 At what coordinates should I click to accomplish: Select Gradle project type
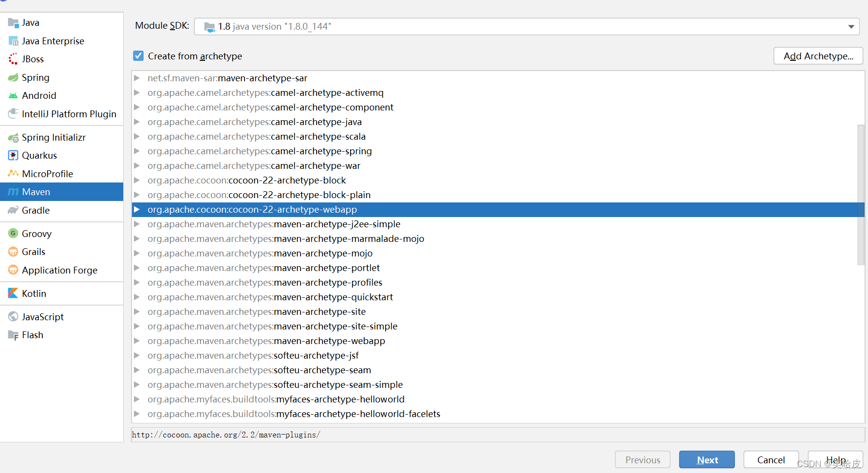click(62, 210)
